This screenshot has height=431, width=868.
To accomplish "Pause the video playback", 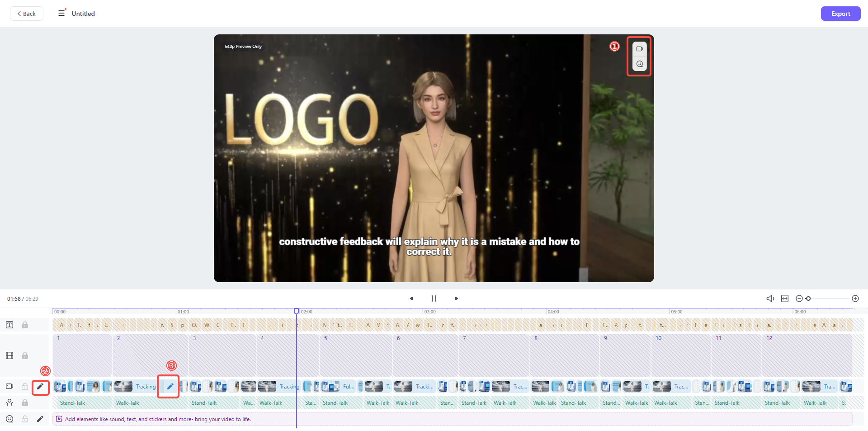I will (434, 298).
